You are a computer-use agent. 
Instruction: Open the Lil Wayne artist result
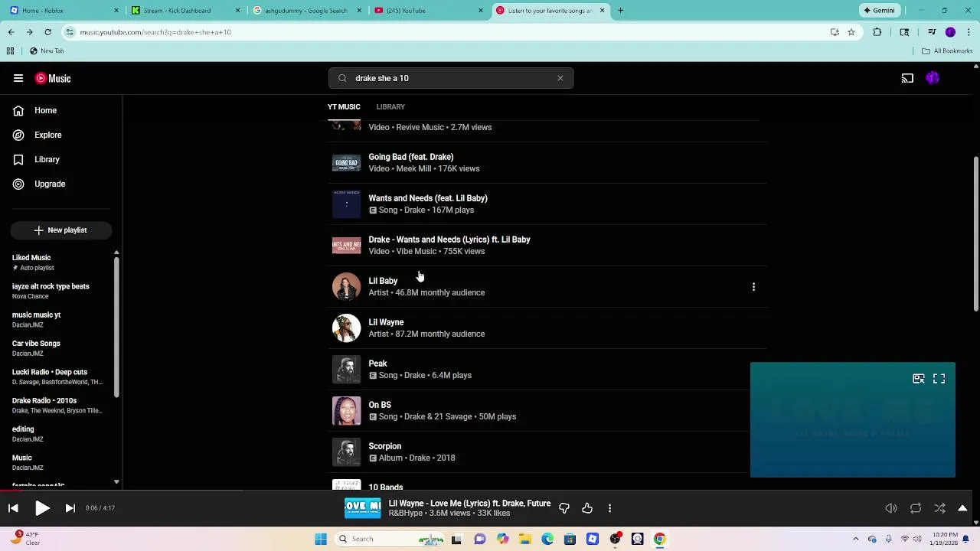tap(547, 328)
